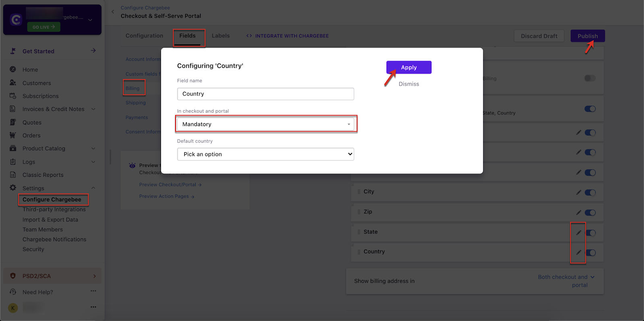Click the Field name input containing Country
The width and height of the screenshot is (644, 321).
pyautogui.click(x=266, y=94)
